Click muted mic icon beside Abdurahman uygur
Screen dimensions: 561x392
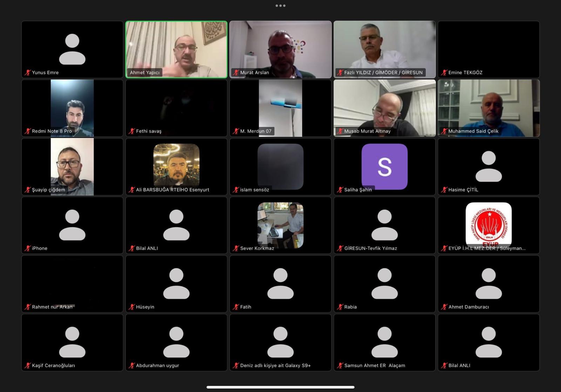pos(132,365)
